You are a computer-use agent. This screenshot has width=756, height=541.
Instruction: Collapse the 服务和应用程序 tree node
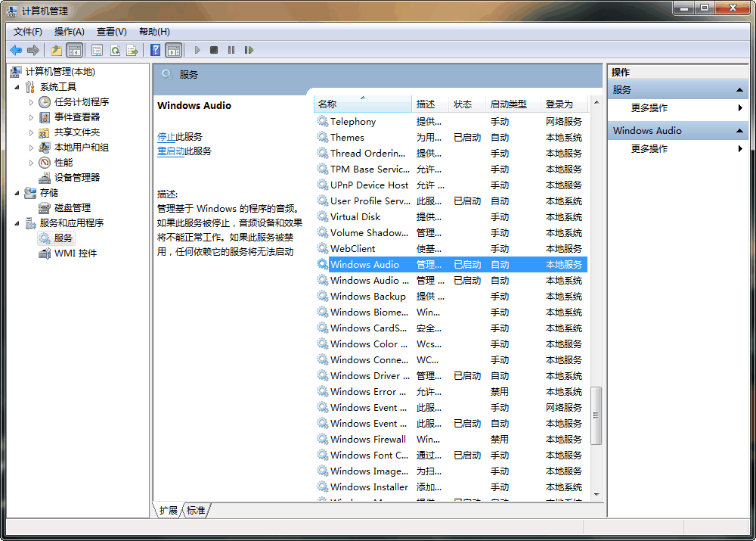pyautogui.click(x=17, y=223)
